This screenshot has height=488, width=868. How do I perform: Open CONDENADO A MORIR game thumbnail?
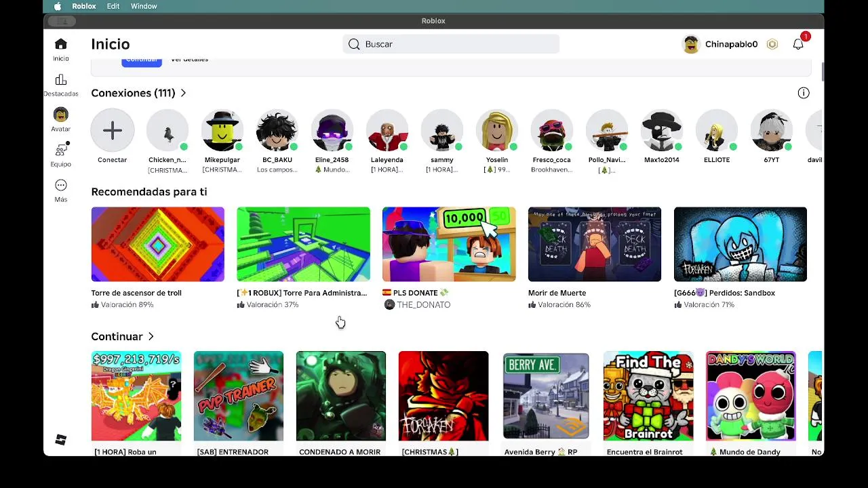[341, 396]
